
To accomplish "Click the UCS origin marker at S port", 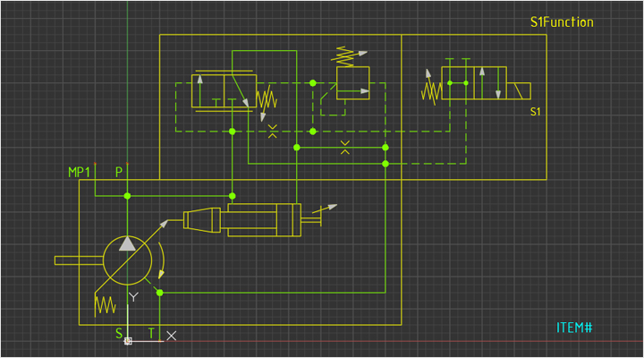I will (128, 341).
